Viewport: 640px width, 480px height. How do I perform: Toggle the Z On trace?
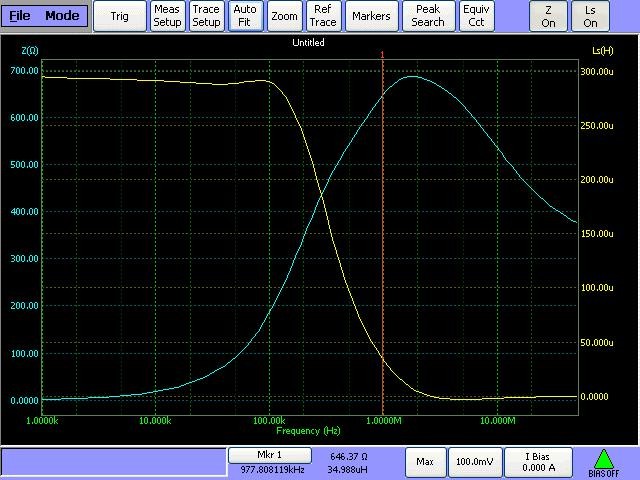(548, 16)
